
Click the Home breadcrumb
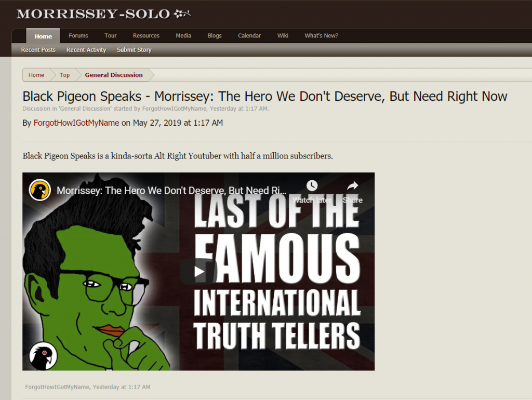click(36, 75)
